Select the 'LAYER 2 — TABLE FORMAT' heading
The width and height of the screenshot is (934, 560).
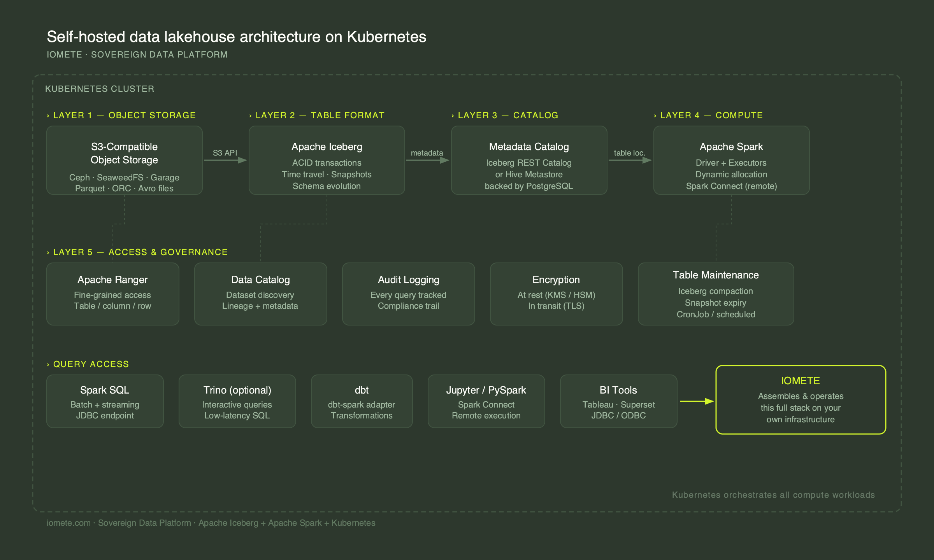320,115
